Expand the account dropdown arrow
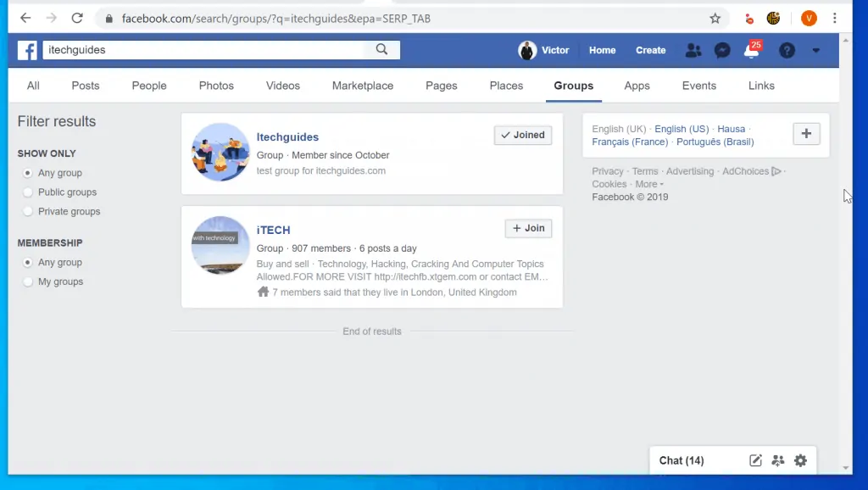Viewport: 868px width, 490px height. click(x=816, y=50)
